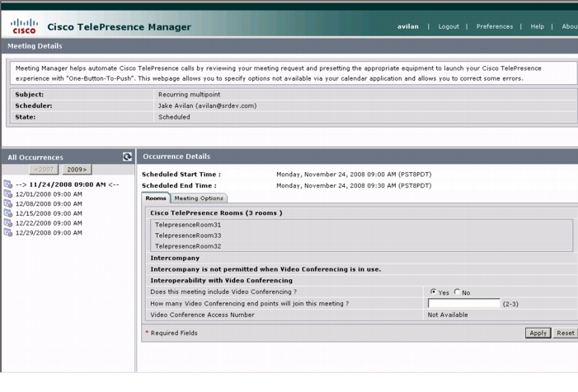Refresh the All Occurrences list
578x392 pixels.
(127, 156)
